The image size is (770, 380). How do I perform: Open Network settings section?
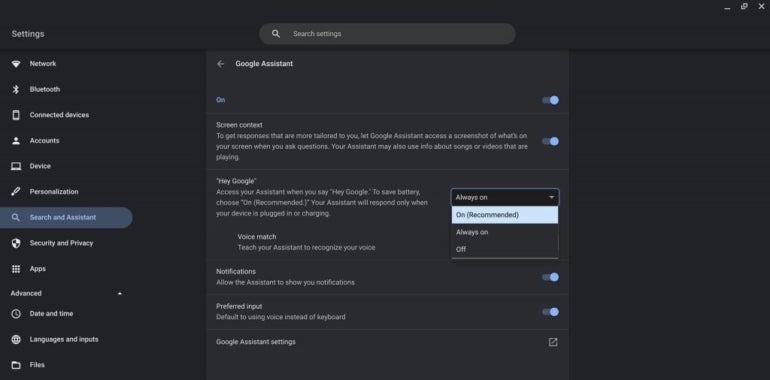pos(66,64)
